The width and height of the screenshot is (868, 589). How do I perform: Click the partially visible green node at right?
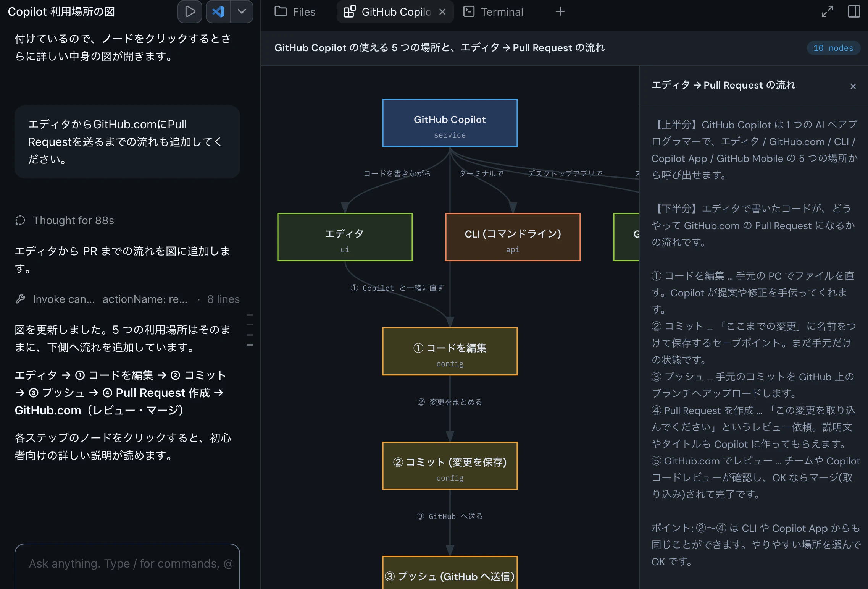626,237
